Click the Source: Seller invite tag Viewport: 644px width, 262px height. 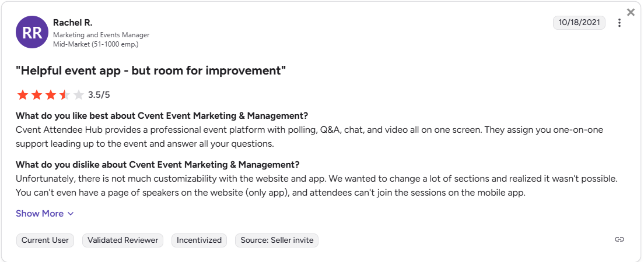point(276,240)
